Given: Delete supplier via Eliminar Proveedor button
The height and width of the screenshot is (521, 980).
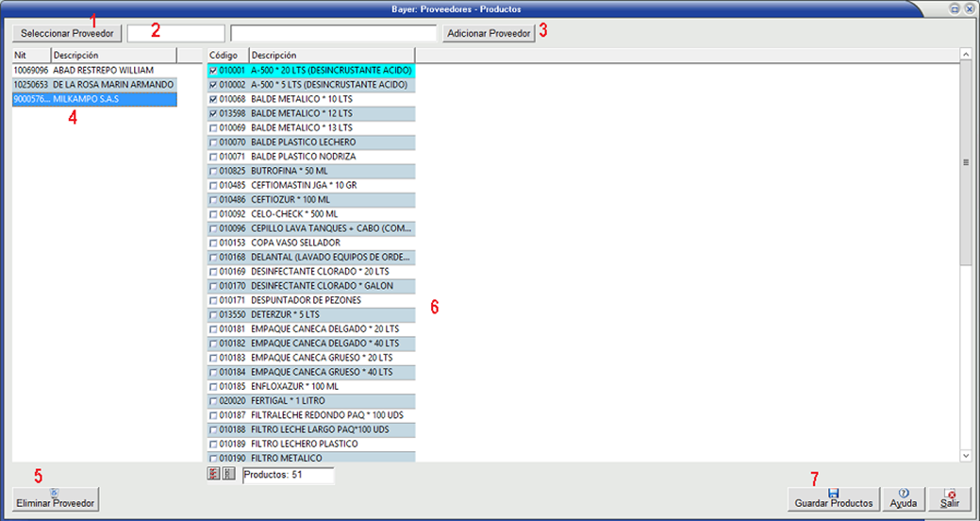Looking at the screenshot, I should tap(54, 498).
